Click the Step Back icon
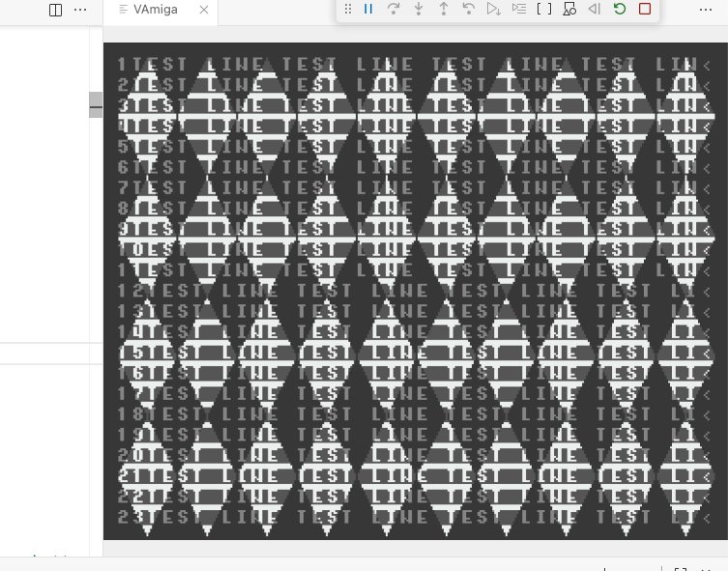This screenshot has height=571, width=728. tap(469, 9)
